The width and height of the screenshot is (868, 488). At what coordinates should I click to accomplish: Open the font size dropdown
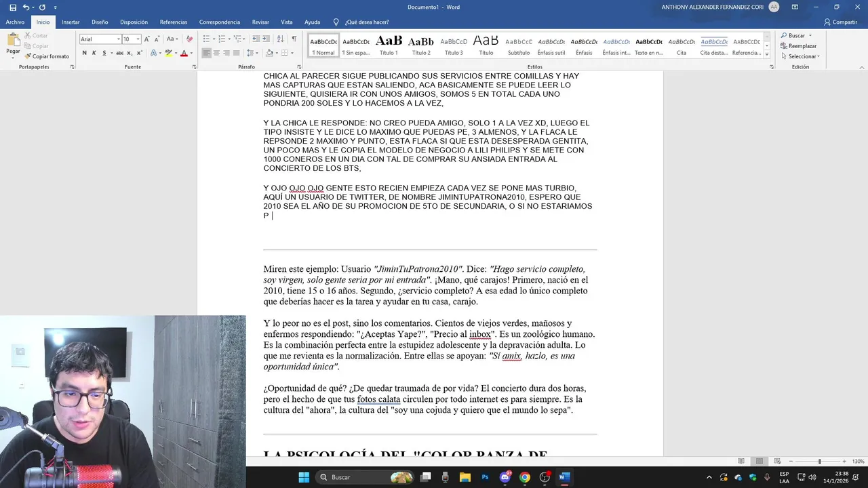tap(138, 39)
